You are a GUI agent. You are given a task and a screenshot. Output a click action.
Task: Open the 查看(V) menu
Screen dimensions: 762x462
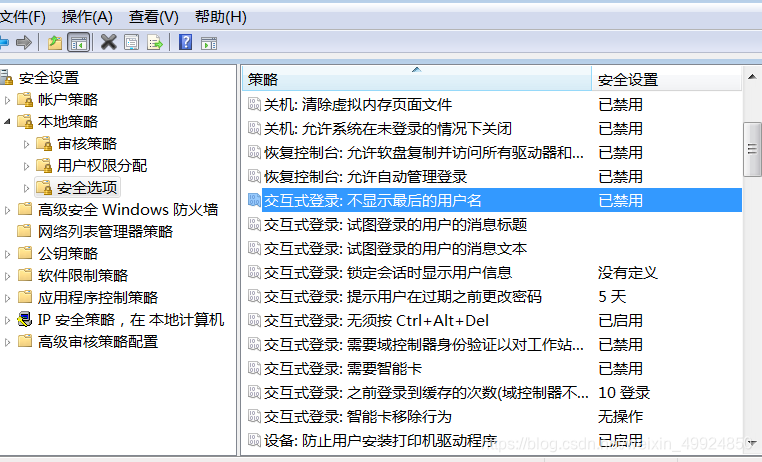click(154, 17)
